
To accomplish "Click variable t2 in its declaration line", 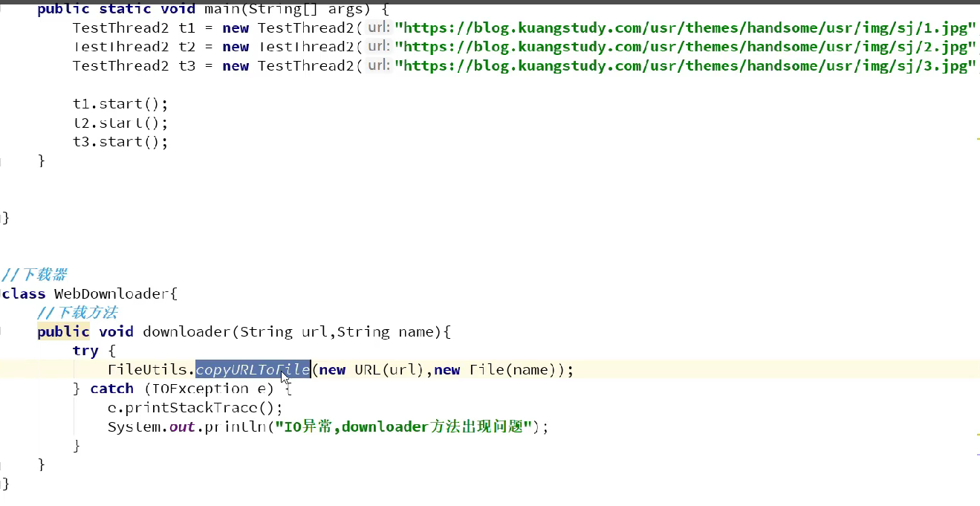I will tap(186, 47).
